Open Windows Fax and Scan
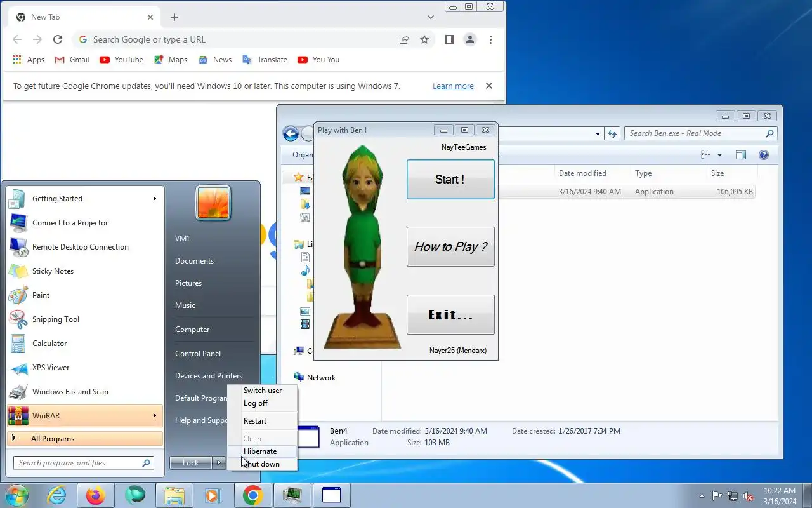 coord(85,392)
